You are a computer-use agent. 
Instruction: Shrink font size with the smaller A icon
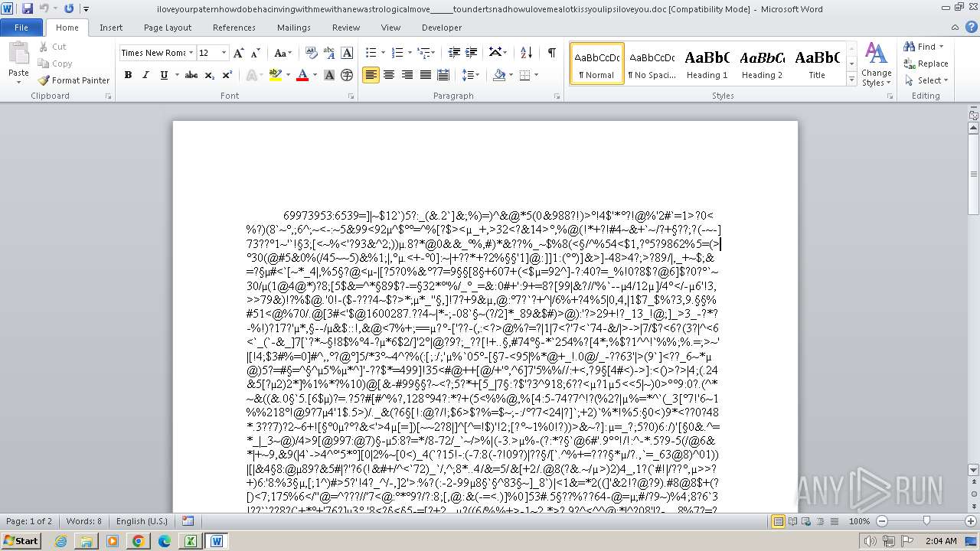[x=255, y=53]
